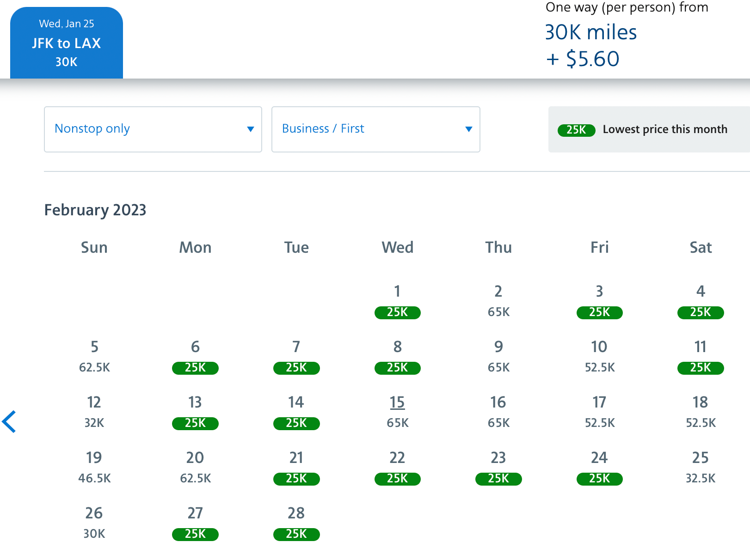This screenshot has height=560, width=750.
Task: Pick February 12 showing 32K miles
Action: tap(94, 412)
